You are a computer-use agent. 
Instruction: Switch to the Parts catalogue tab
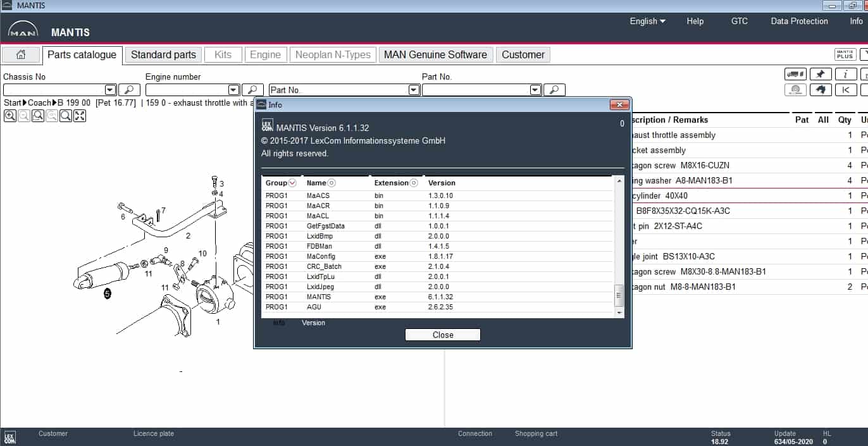pos(82,54)
